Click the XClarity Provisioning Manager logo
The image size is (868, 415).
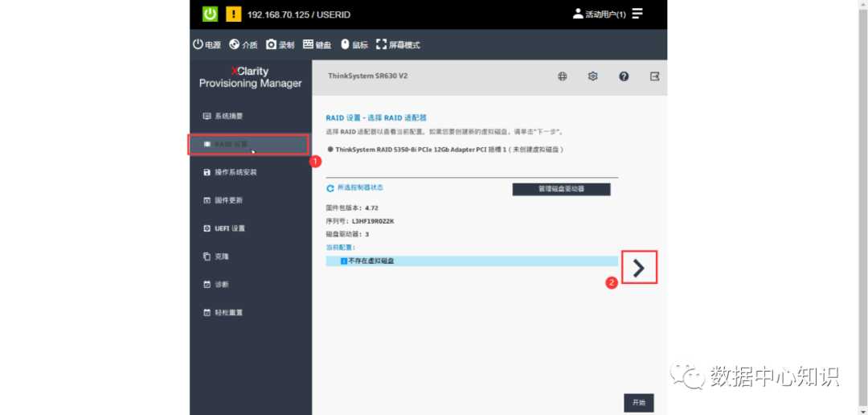tap(250, 77)
